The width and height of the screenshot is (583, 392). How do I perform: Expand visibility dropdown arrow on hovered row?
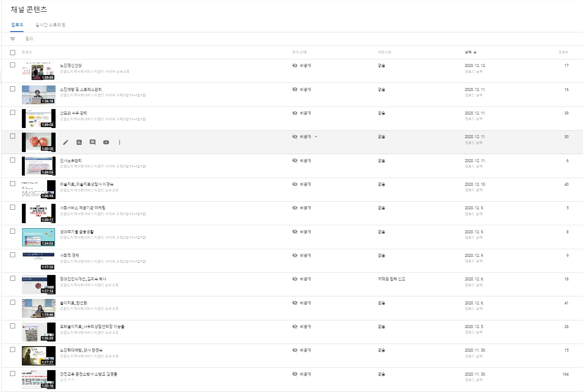(316, 137)
